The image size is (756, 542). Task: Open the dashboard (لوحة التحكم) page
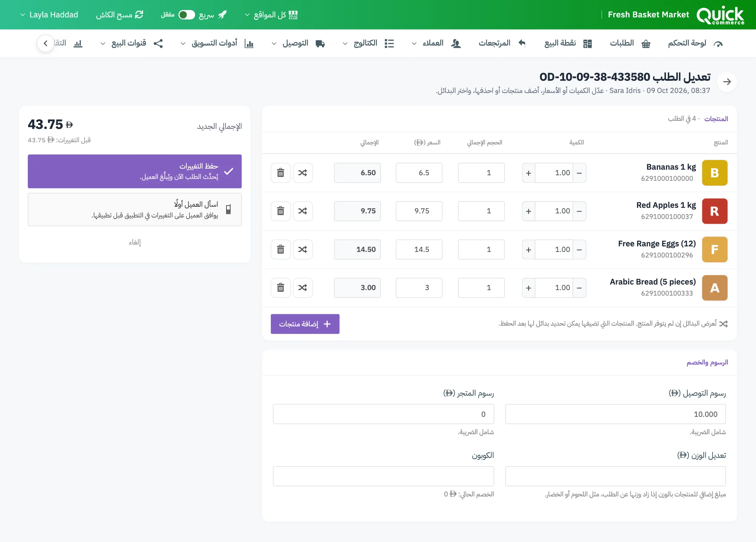tap(695, 43)
